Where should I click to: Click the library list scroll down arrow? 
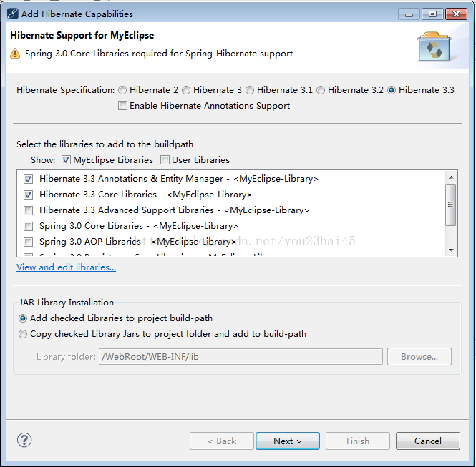(x=451, y=250)
